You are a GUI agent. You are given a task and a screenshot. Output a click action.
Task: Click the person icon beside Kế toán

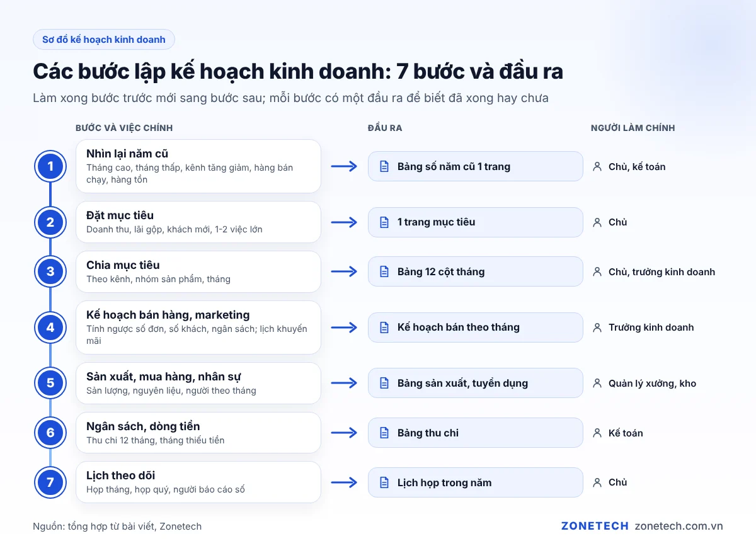tap(597, 433)
